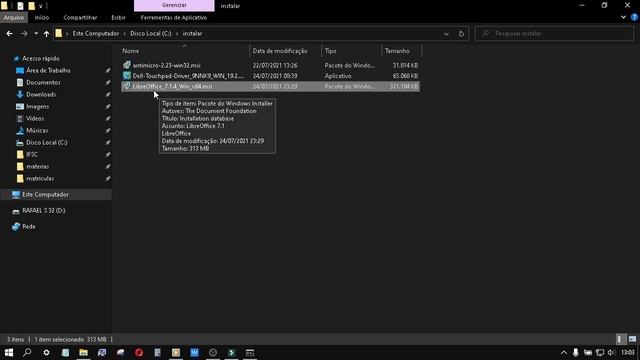
Task: Open the network tray icon
Action: pyautogui.click(x=600, y=352)
